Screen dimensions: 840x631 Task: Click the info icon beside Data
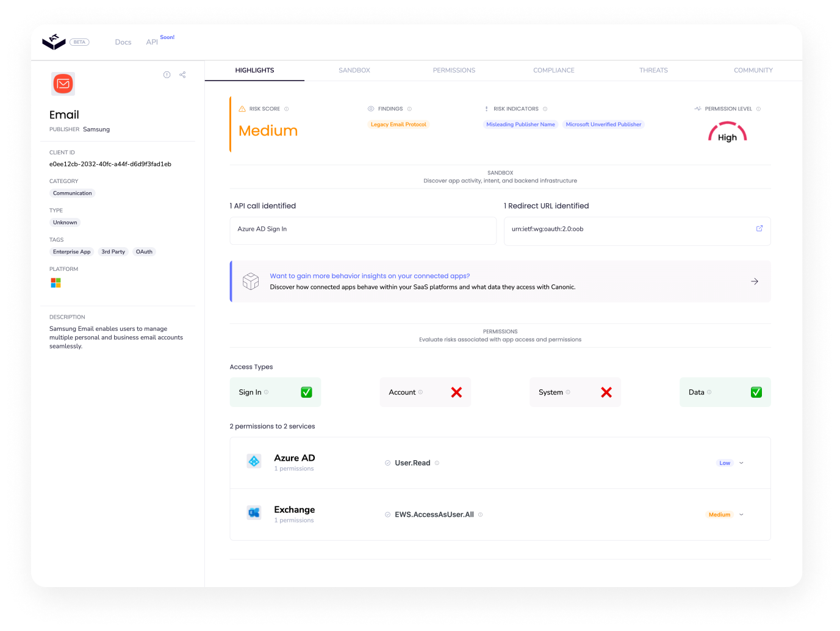click(709, 392)
